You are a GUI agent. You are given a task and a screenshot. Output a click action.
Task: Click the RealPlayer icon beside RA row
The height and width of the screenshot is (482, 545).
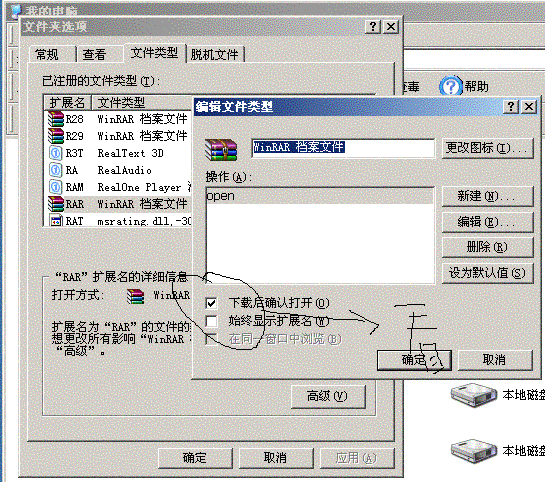[56, 170]
